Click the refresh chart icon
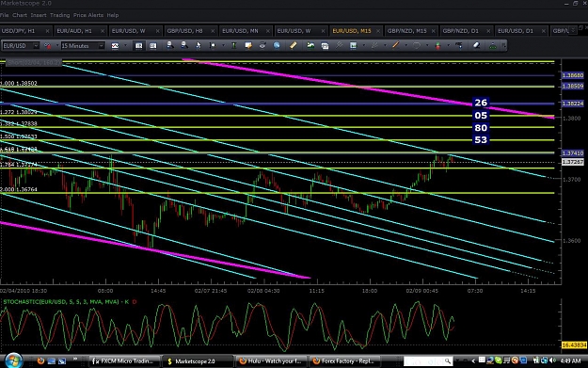Image resolution: width=588 pixels, height=368 pixels. click(262, 45)
